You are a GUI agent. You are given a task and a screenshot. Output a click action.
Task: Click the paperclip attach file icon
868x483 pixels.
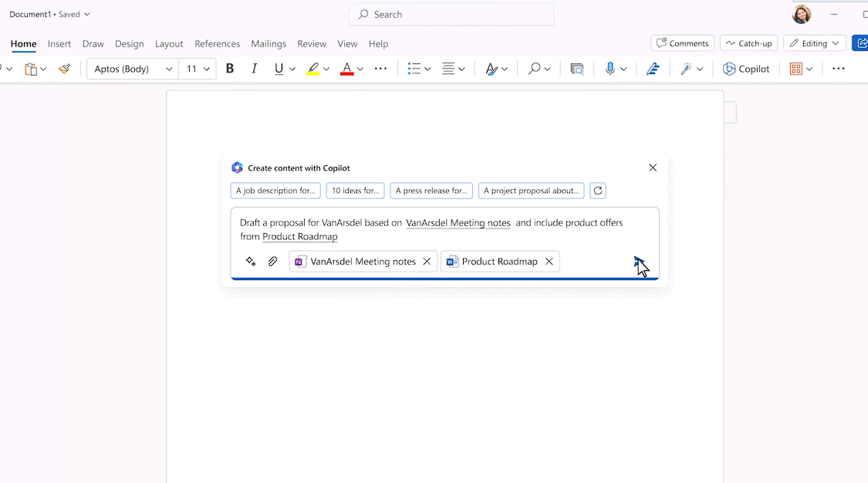point(272,261)
